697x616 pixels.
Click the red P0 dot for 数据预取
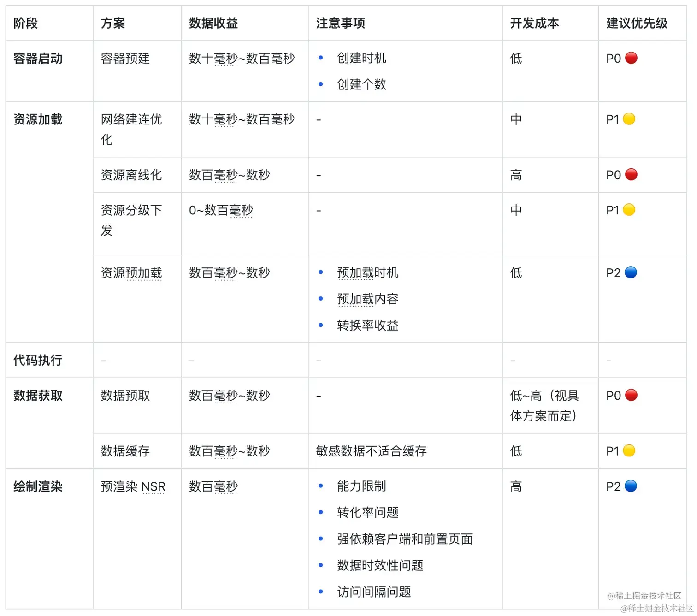[x=631, y=395]
